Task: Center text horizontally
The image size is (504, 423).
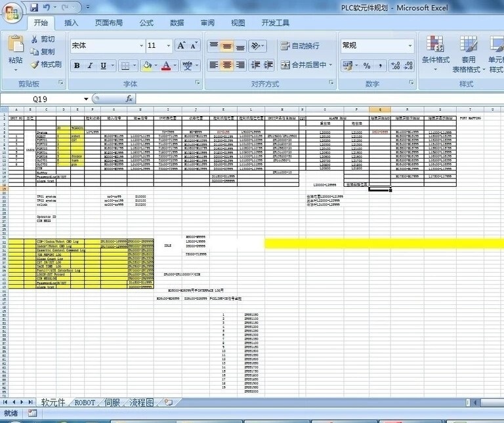Action: (x=227, y=65)
